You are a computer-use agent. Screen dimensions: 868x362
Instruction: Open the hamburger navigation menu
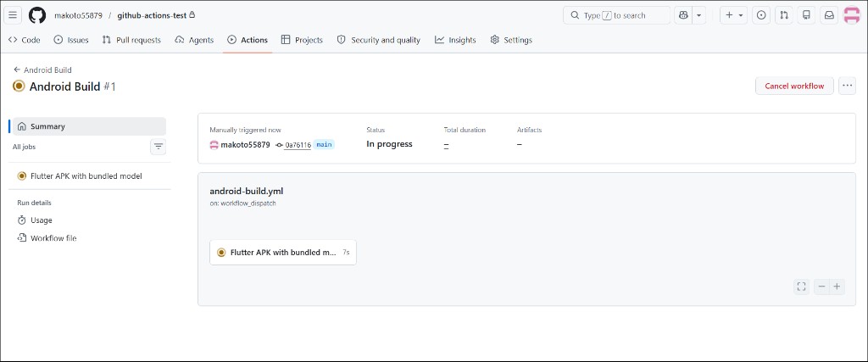pos(14,15)
